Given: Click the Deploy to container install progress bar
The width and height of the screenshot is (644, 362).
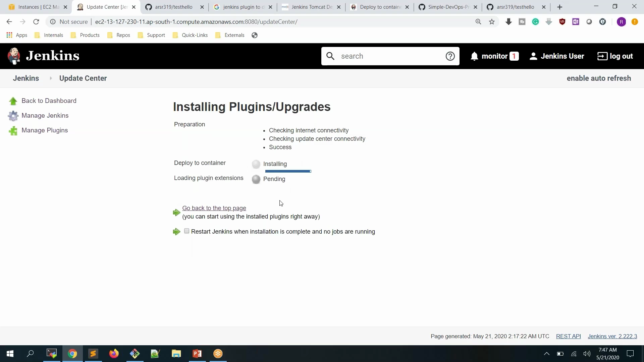Looking at the screenshot, I should point(288,171).
